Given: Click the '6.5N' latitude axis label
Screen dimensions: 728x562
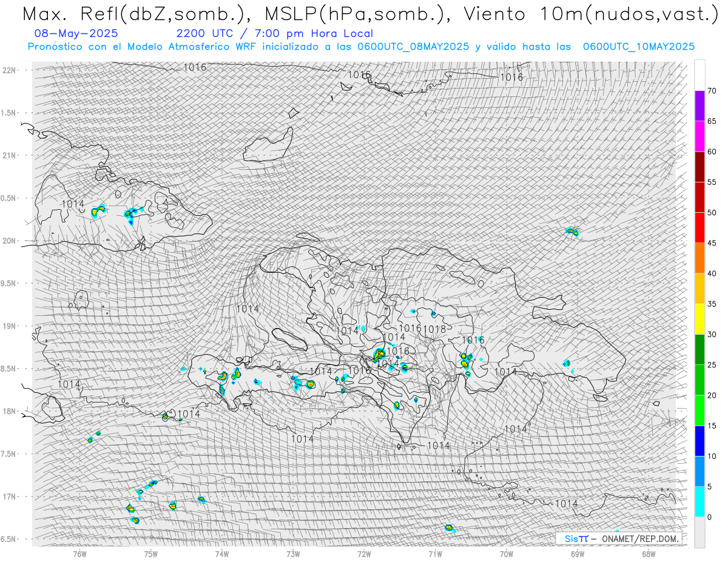Looking at the screenshot, I should pos(9,539).
